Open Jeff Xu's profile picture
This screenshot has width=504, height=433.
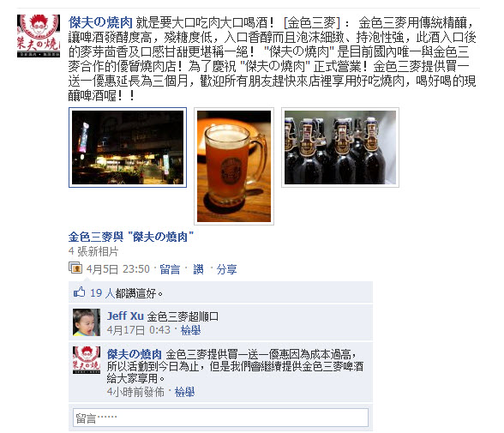[87, 322]
